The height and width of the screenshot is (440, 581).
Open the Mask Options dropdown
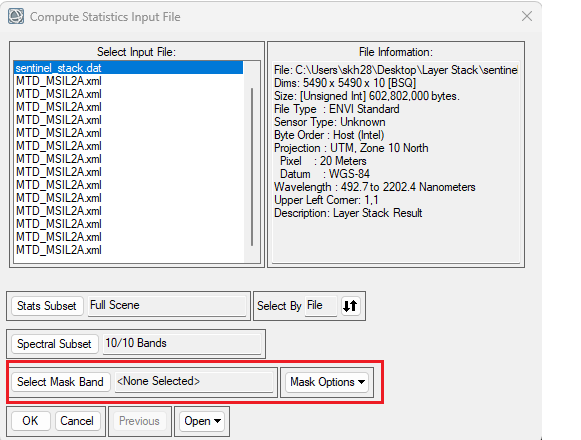coord(327,382)
